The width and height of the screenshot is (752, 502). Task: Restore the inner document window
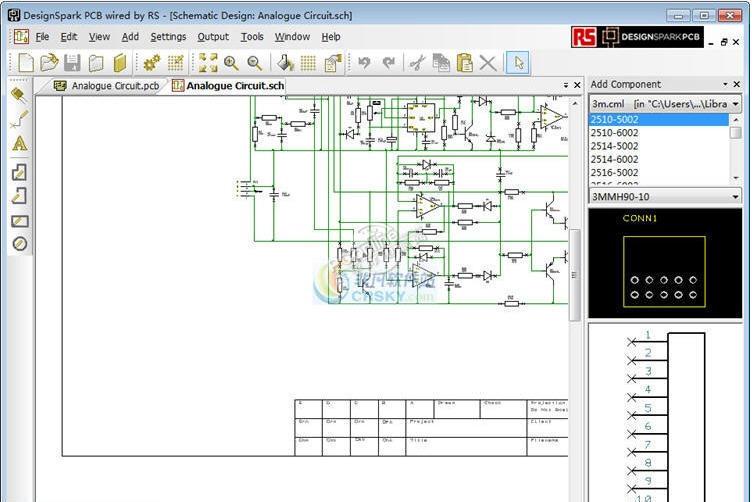coord(724,42)
